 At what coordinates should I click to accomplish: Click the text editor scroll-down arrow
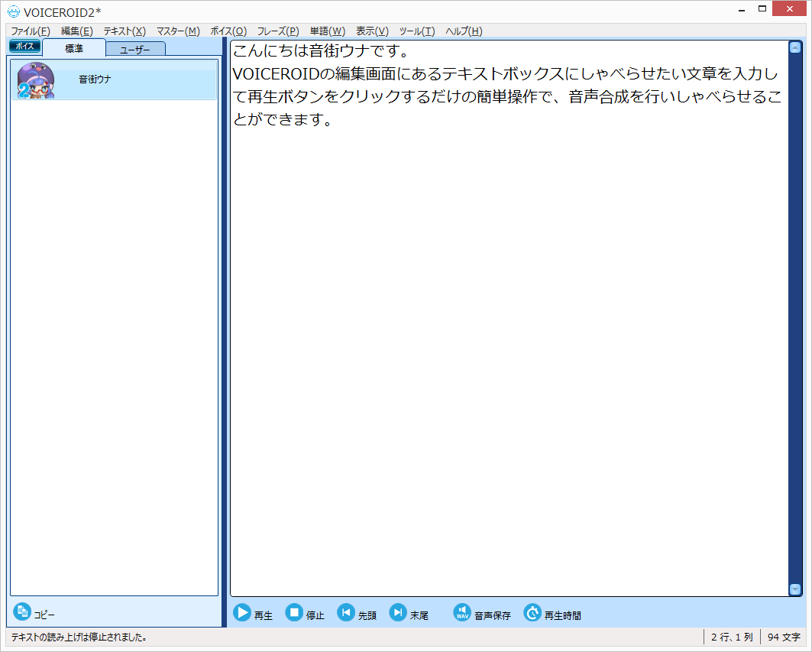795,589
